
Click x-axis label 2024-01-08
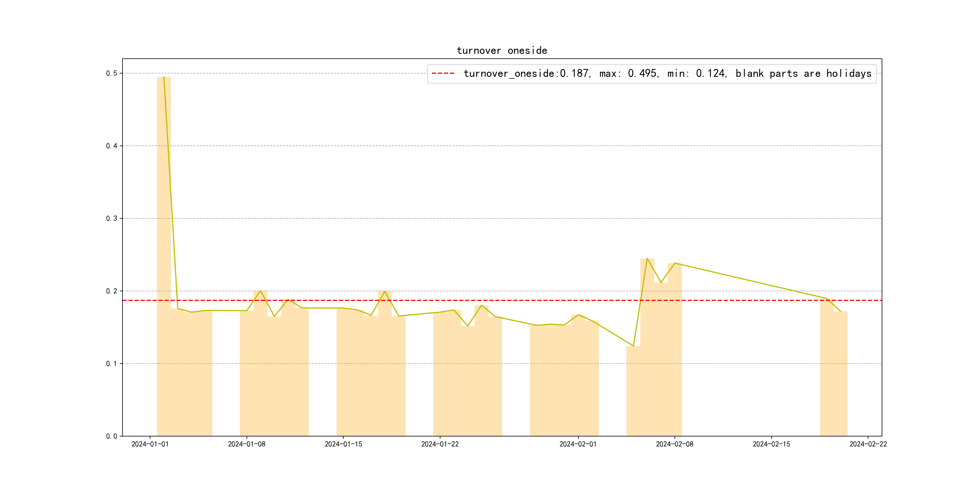[247, 444]
